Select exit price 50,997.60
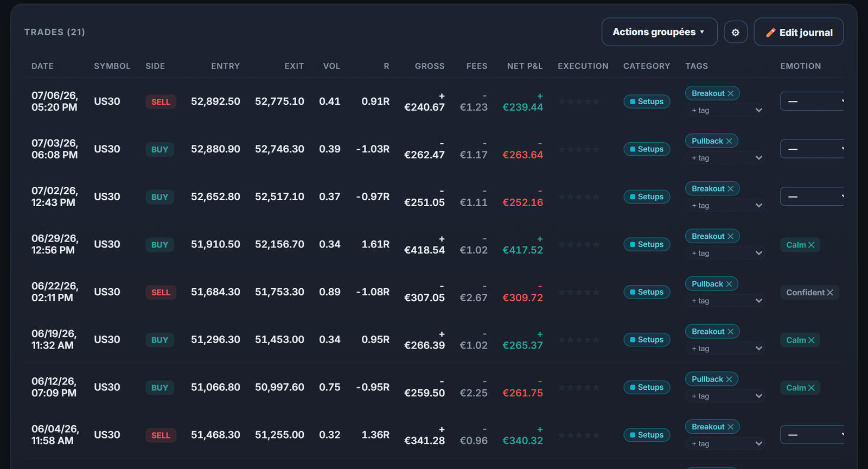This screenshot has width=868, height=469. click(279, 387)
